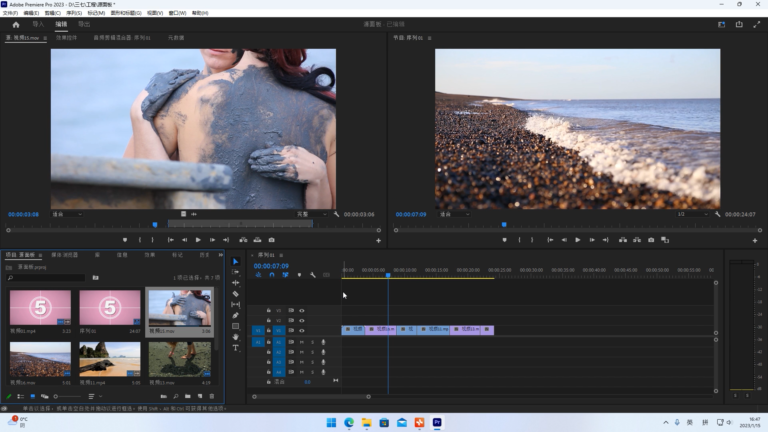Viewport: 768px width, 432px height.
Task: Play the Source monitor
Action: click(x=198, y=240)
